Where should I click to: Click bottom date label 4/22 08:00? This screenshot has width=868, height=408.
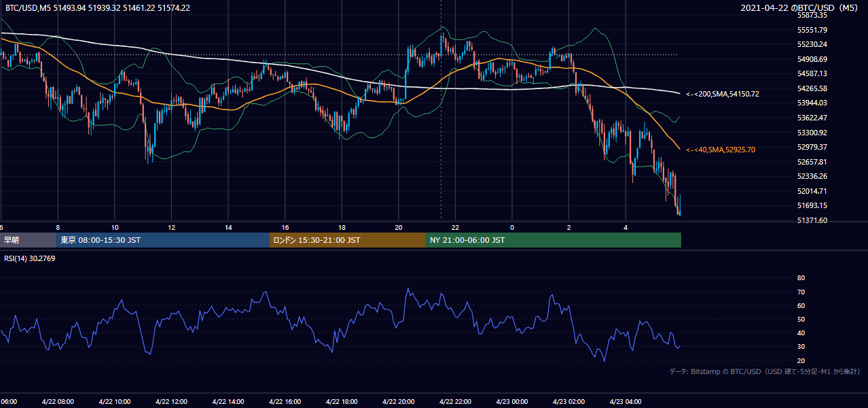pos(56,401)
